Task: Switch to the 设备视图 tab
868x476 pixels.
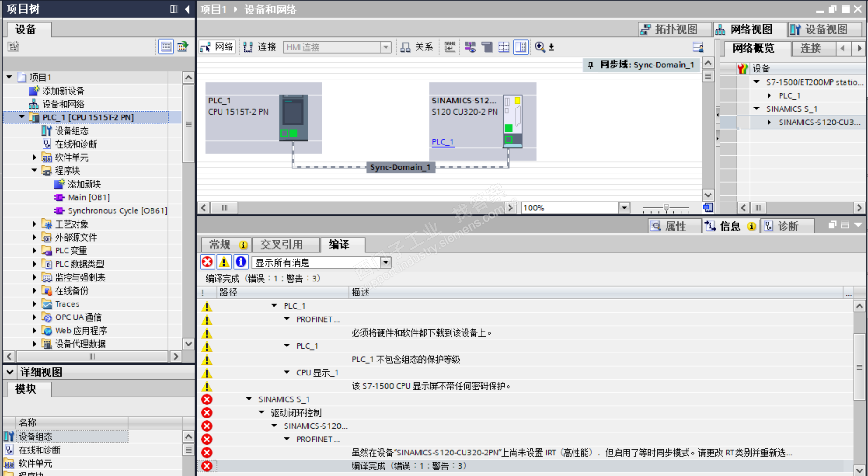Action: pyautogui.click(x=825, y=29)
